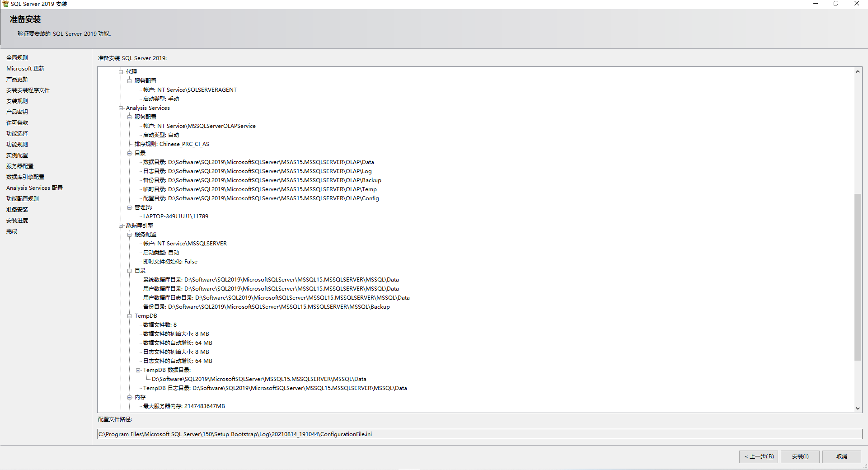Collapse the 管理员 tree node

130,207
